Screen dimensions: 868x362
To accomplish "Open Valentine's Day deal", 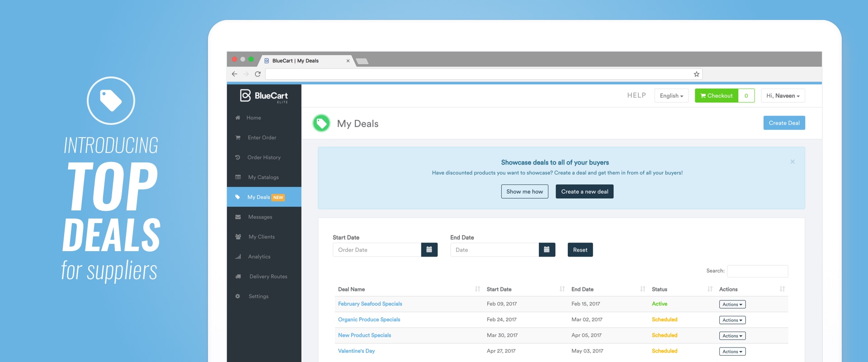I will 356,351.
